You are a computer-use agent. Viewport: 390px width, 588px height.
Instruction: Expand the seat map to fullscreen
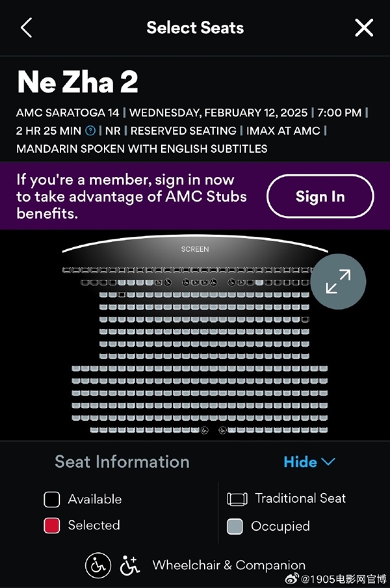click(x=338, y=281)
